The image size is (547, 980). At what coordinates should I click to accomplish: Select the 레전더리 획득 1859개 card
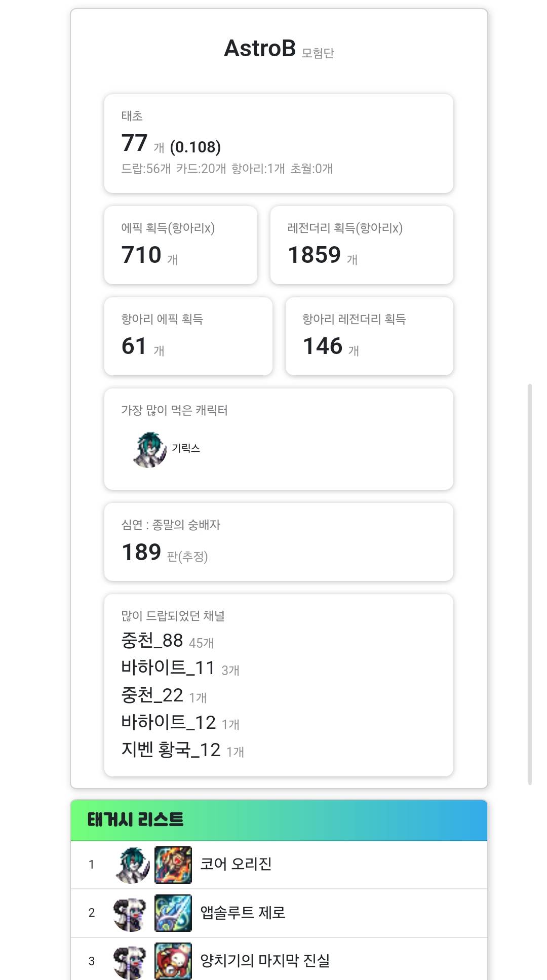pyautogui.click(x=362, y=245)
